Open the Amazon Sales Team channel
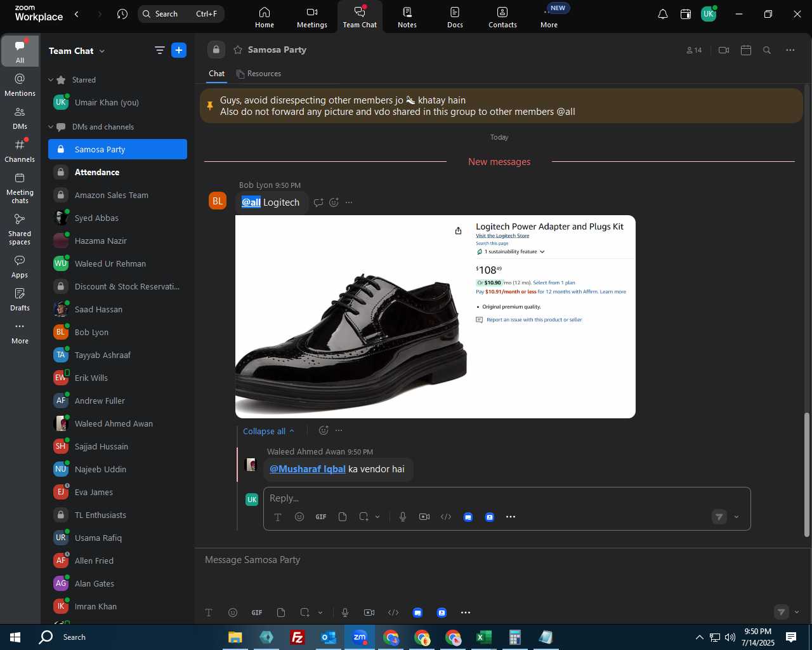The height and width of the screenshot is (650, 812). 117,195
